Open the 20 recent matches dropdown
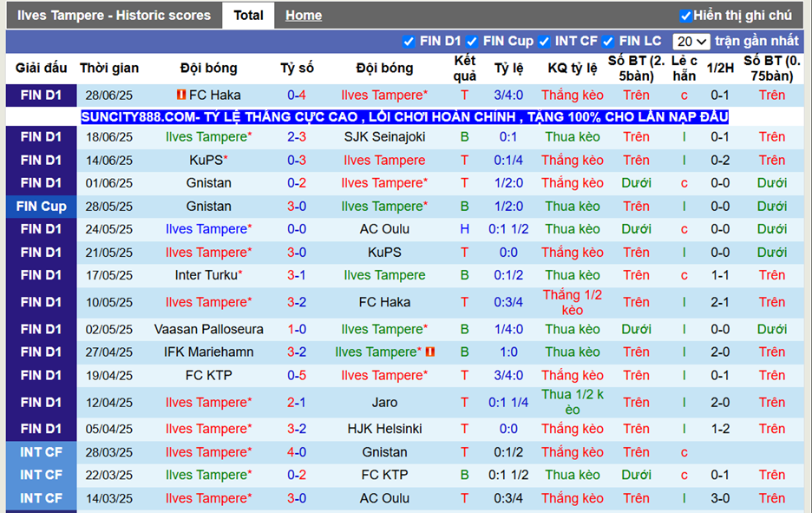 pyautogui.click(x=691, y=42)
